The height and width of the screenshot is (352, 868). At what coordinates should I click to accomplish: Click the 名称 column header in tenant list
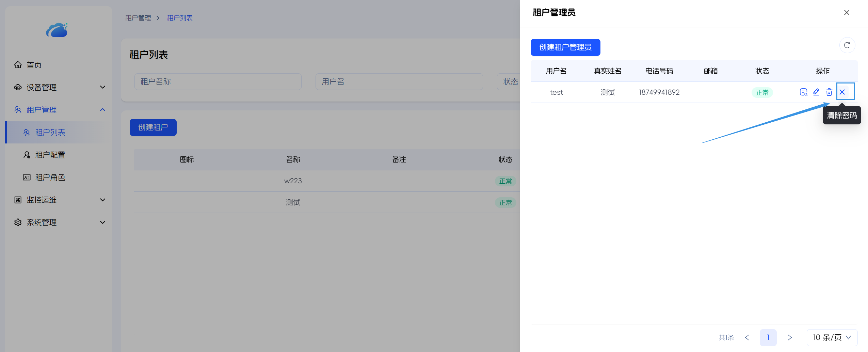pyautogui.click(x=293, y=159)
